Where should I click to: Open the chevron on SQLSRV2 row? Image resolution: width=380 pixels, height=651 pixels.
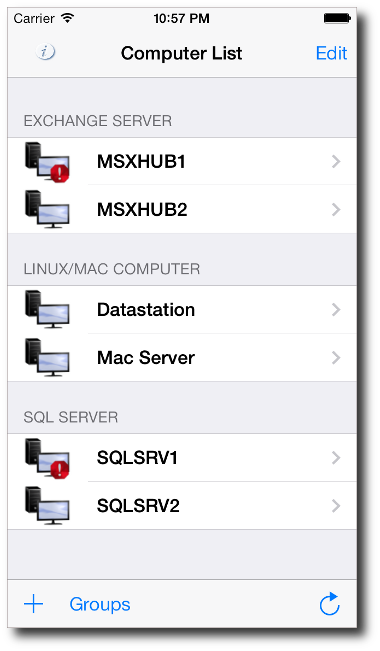(x=336, y=506)
